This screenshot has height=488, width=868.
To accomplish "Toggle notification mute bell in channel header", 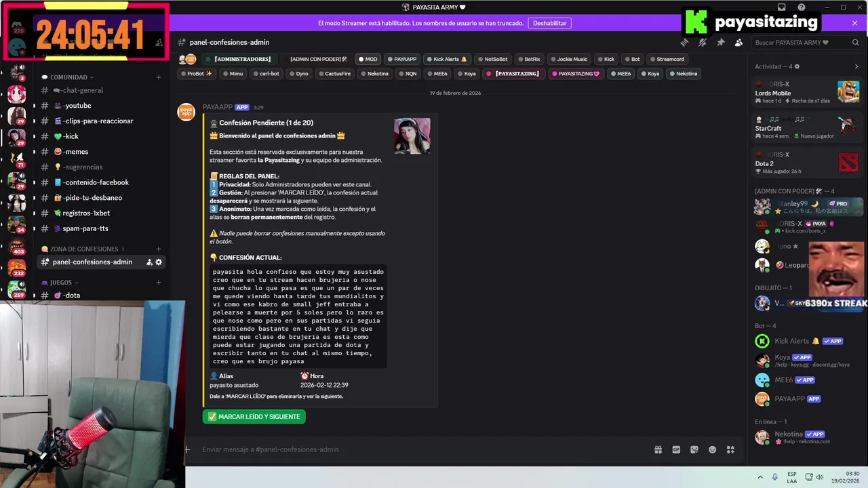I will point(703,42).
